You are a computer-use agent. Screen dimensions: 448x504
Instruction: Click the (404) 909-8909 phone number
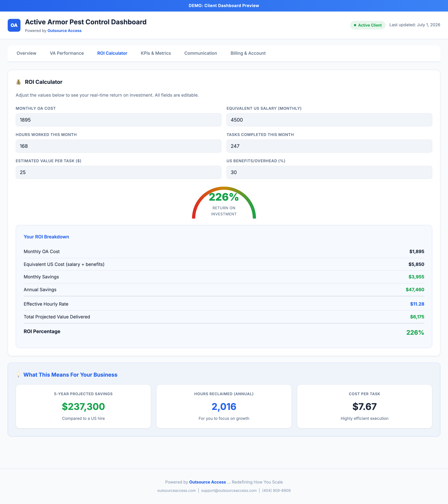tap(276, 490)
